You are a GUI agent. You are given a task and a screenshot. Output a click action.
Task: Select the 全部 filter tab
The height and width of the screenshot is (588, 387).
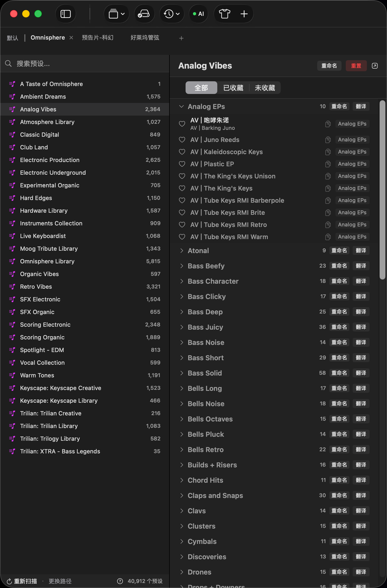(x=201, y=88)
